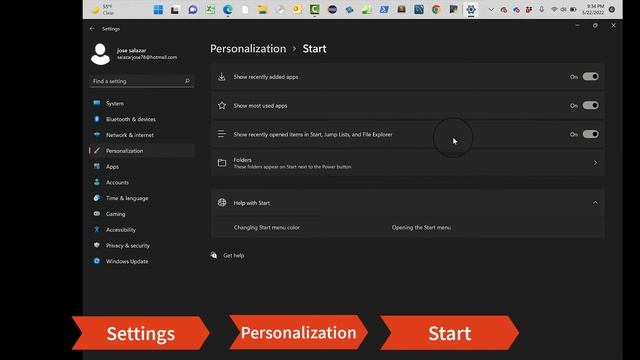
Task: Open File Explorer from the taskbar
Action: pyautogui.click(x=262, y=9)
